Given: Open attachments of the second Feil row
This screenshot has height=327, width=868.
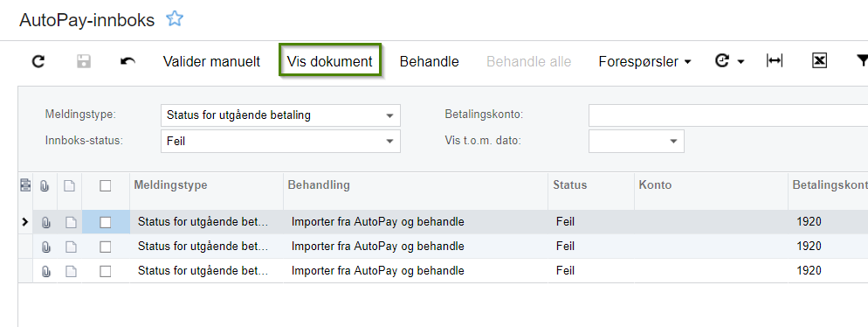Looking at the screenshot, I should [x=46, y=247].
